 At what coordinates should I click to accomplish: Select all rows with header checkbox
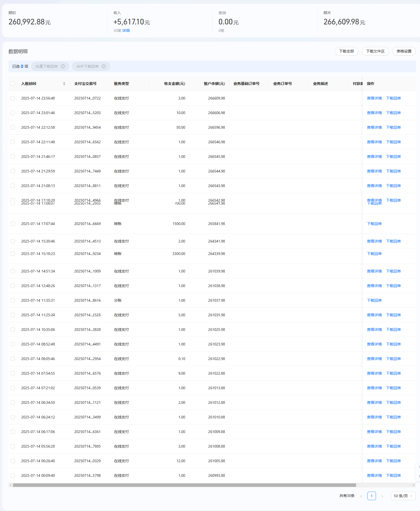13,84
